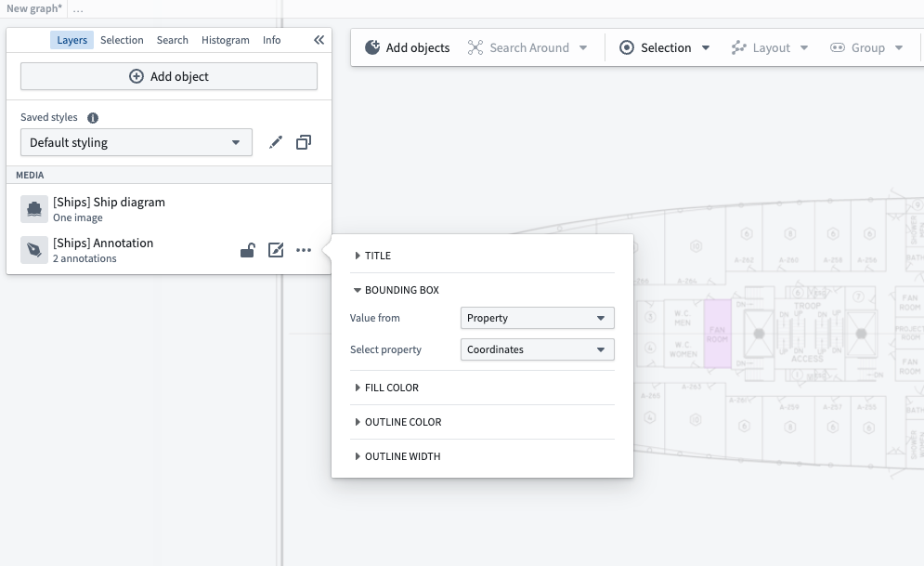Image resolution: width=924 pixels, height=566 pixels.
Task: Click the Saved styles info icon
Action: [x=93, y=118]
